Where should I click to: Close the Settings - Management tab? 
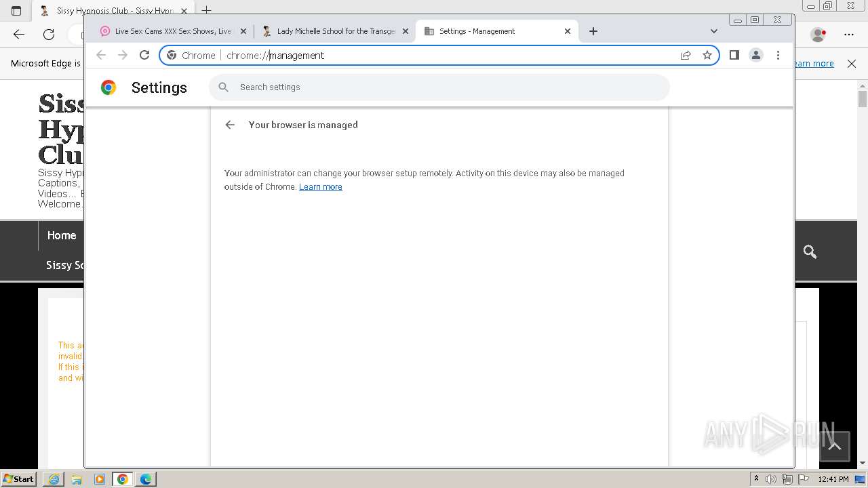(568, 31)
